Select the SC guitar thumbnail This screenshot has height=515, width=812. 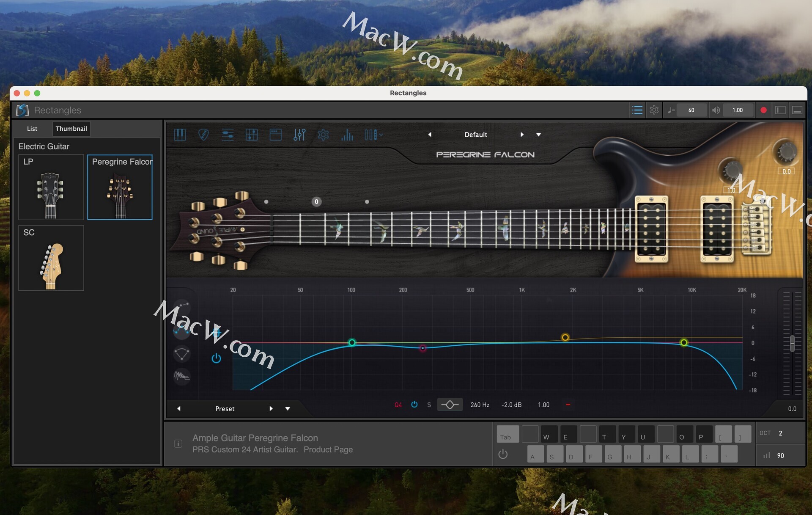[51, 258]
